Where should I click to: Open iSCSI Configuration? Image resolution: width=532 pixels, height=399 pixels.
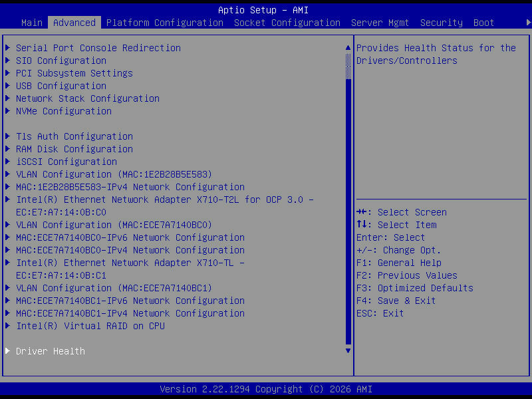66,162
